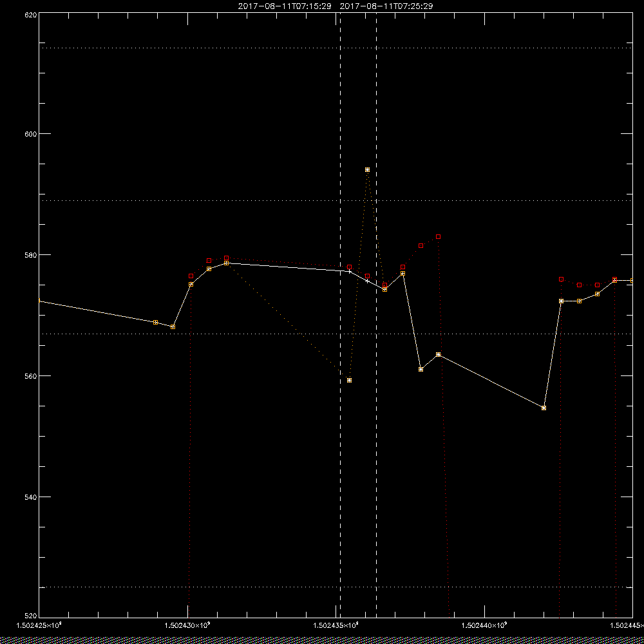This screenshot has height=644, width=644.
Task: Click the orange spike data point near 594
Action: [367, 169]
